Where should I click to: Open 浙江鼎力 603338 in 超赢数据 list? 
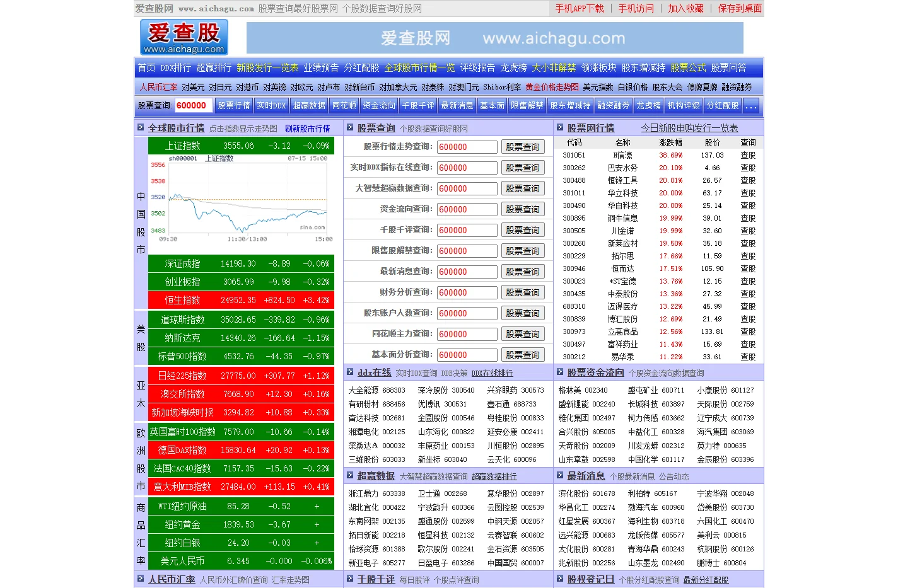coord(377,493)
